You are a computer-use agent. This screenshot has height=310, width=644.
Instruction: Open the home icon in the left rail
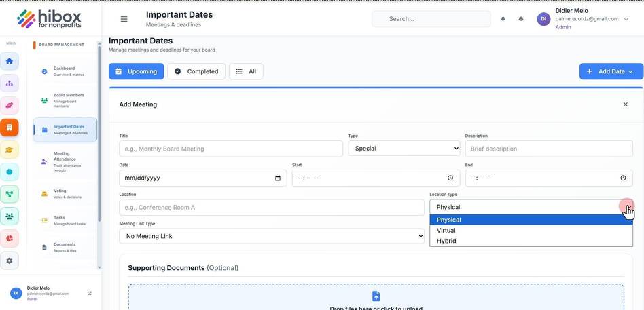coord(10,61)
